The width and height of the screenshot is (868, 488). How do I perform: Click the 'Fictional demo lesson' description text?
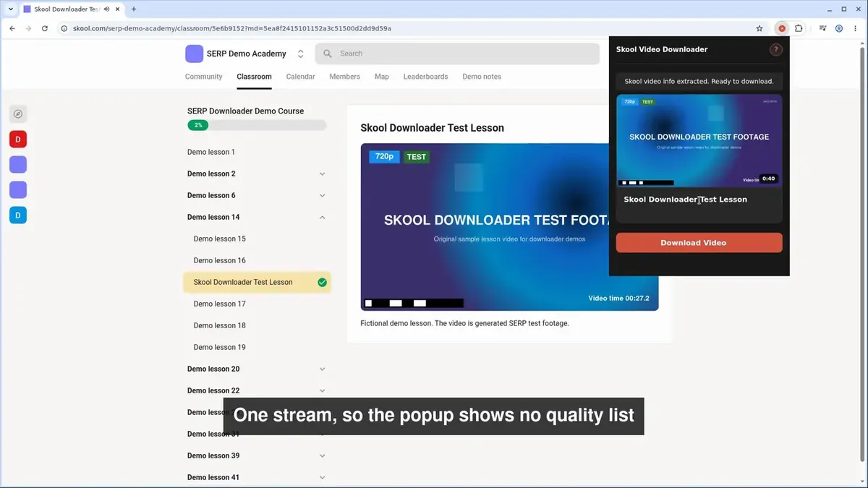[464, 323]
